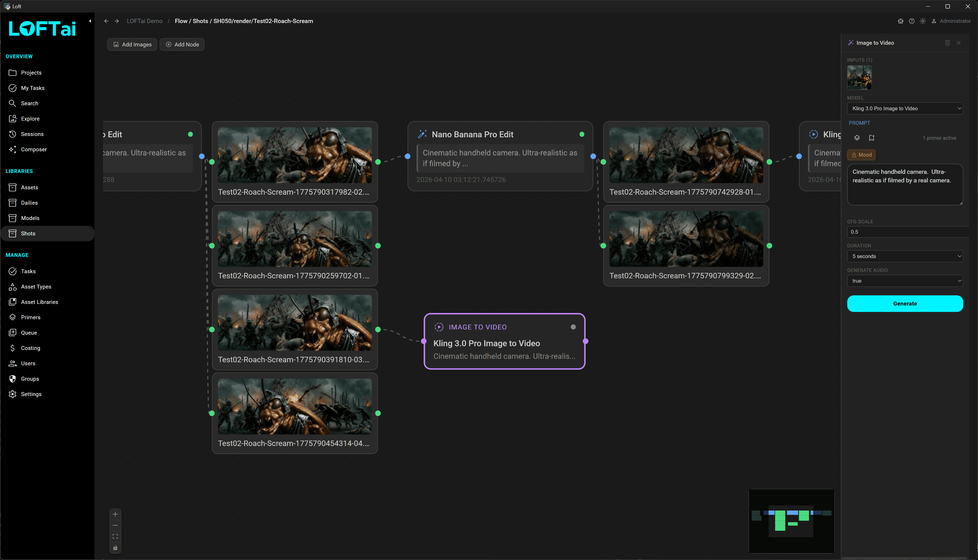Click the Add Node button
The image size is (978, 560).
(182, 45)
